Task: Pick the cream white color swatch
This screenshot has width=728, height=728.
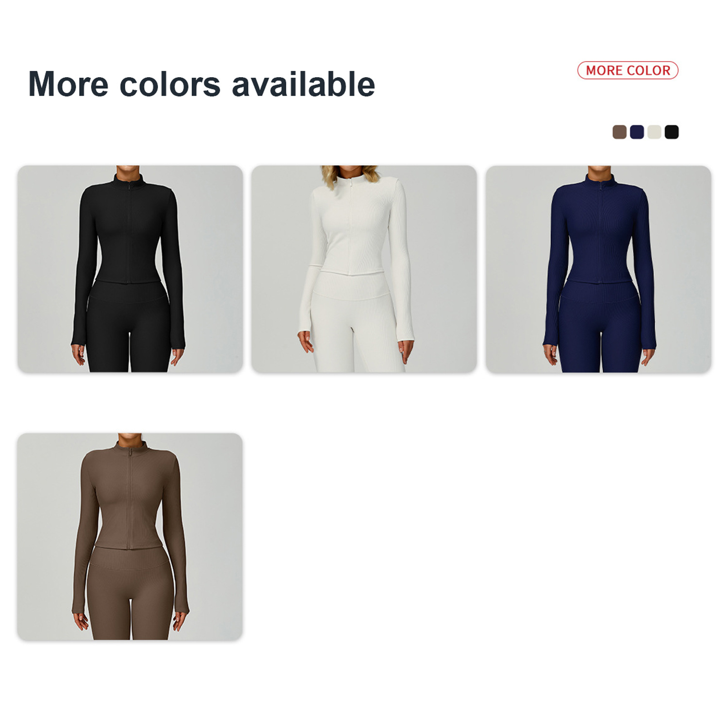Action: pyautogui.click(x=654, y=132)
